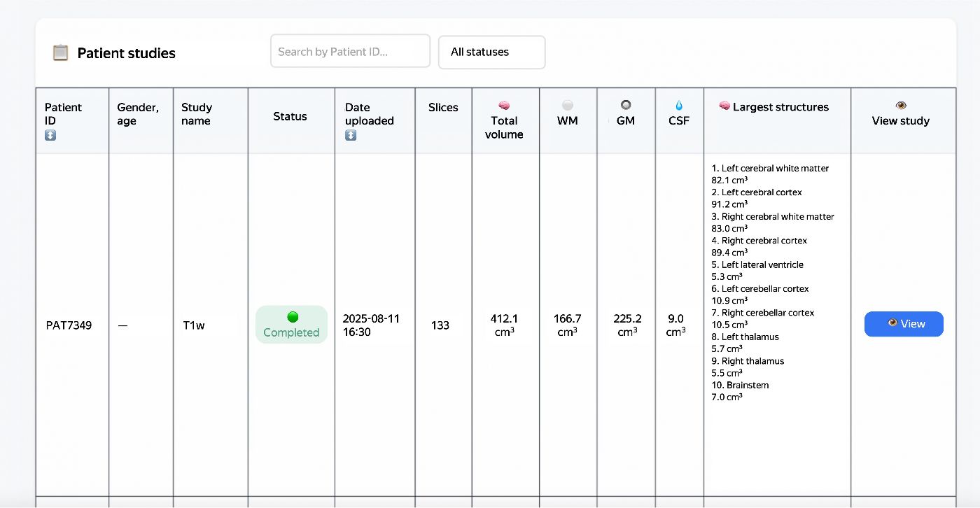Open the PAT7349 study with the View button
The height and width of the screenshot is (508, 980).
pyautogui.click(x=904, y=324)
